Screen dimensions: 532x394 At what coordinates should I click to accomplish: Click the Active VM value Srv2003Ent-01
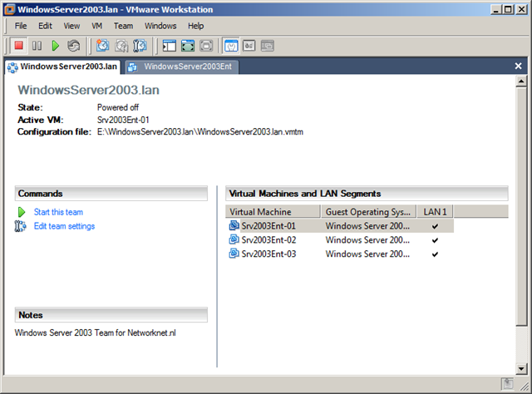(x=123, y=120)
